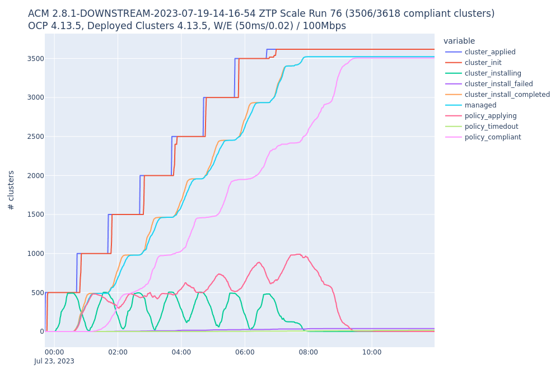
Task: Toggle cluster_init legend entry
Action: coord(473,63)
